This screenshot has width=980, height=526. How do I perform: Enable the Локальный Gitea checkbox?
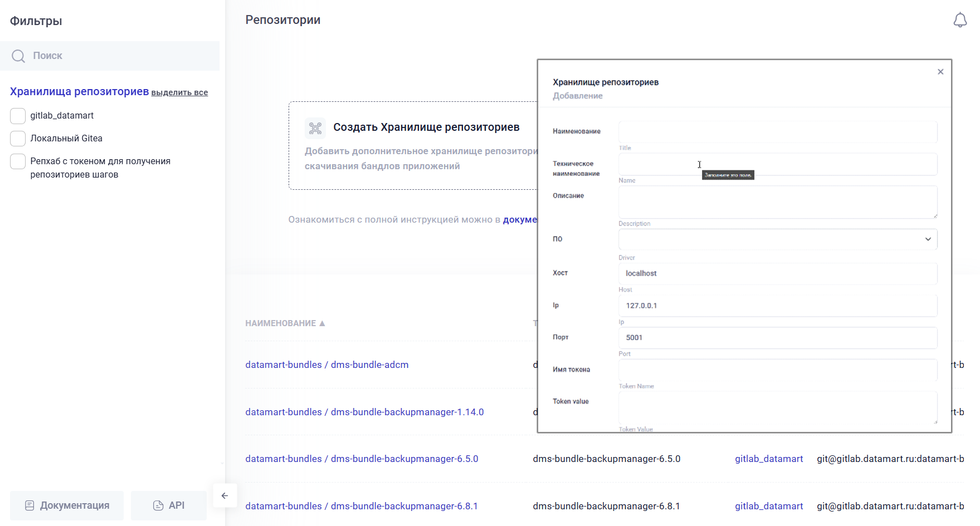point(18,139)
